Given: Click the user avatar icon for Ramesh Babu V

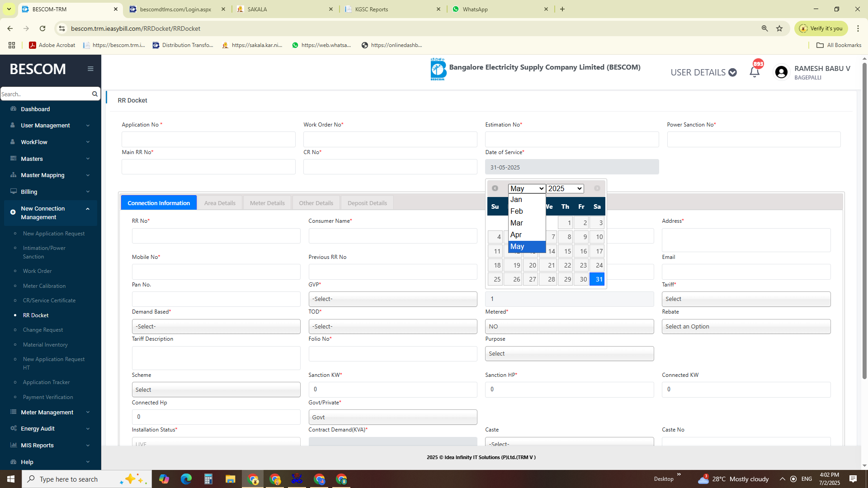Looking at the screenshot, I should (x=781, y=72).
